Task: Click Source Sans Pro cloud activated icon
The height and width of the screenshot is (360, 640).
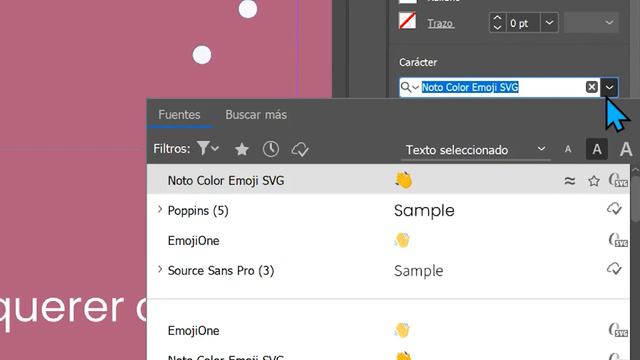Action: 614,269
